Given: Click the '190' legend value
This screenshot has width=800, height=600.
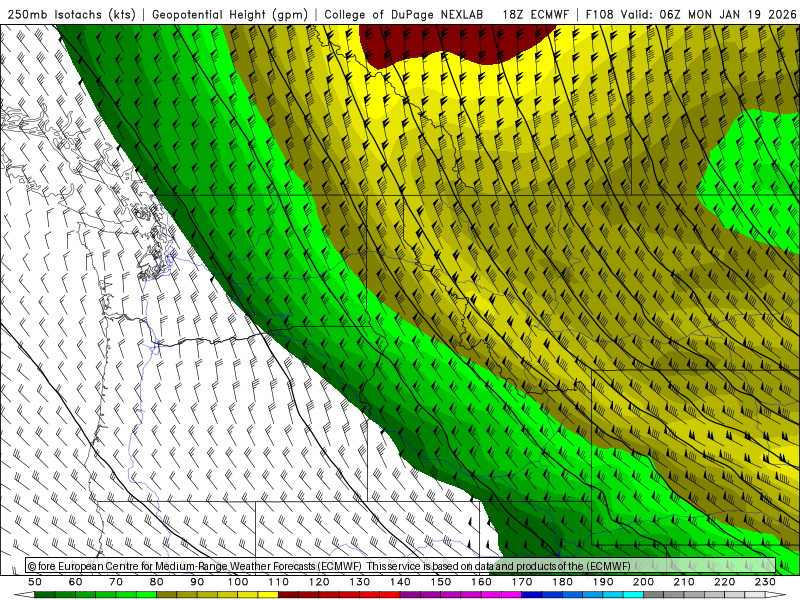Looking at the screenshot, I should point(603,582).
